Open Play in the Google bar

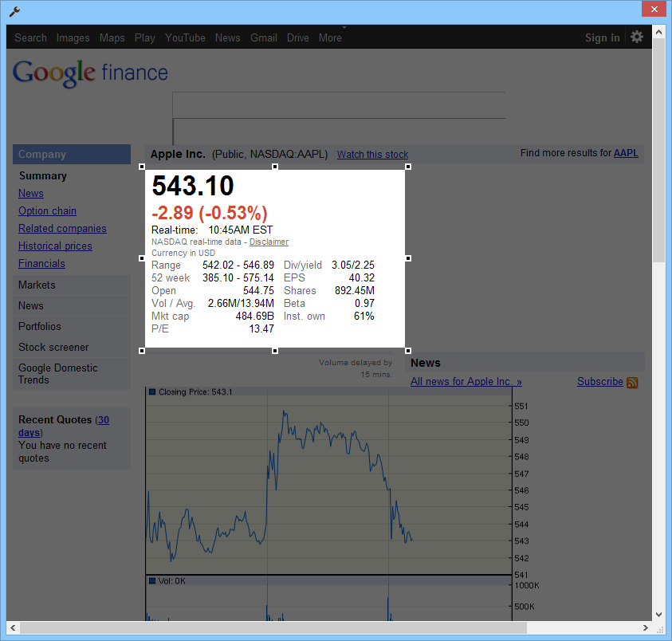[x=145, y=37]
